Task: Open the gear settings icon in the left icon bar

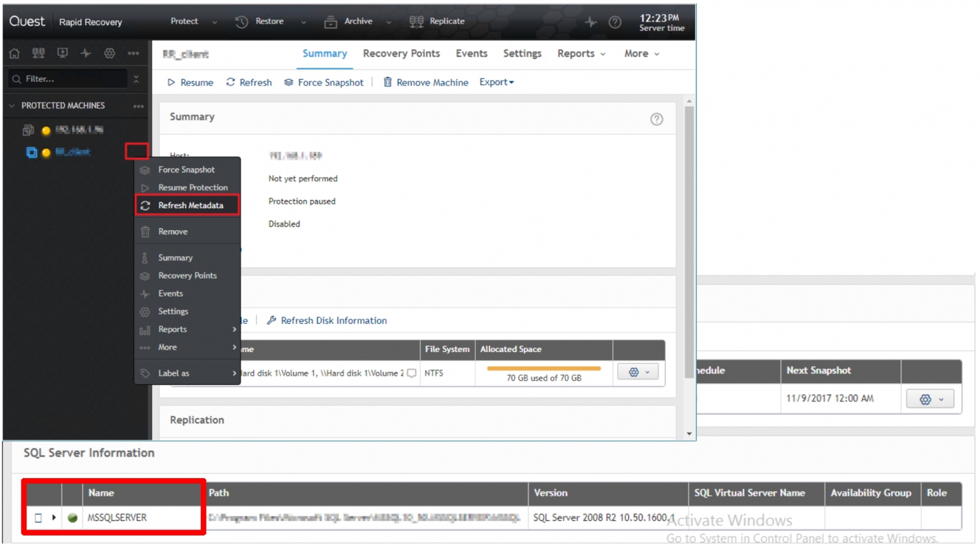Action: coord(110,53)
